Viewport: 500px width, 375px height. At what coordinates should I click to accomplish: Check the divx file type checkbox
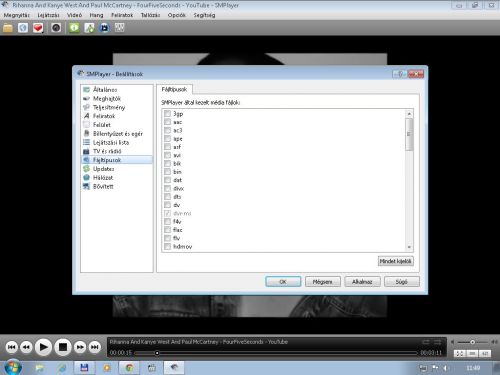tap(167, 188)
